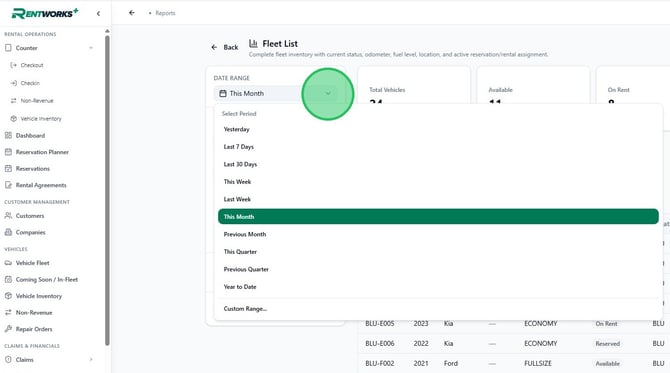The image size is (670, 373).
Task: Open Coming Soon / In-Fleet page
Action: pyautogui.click(x=47, y=279)
